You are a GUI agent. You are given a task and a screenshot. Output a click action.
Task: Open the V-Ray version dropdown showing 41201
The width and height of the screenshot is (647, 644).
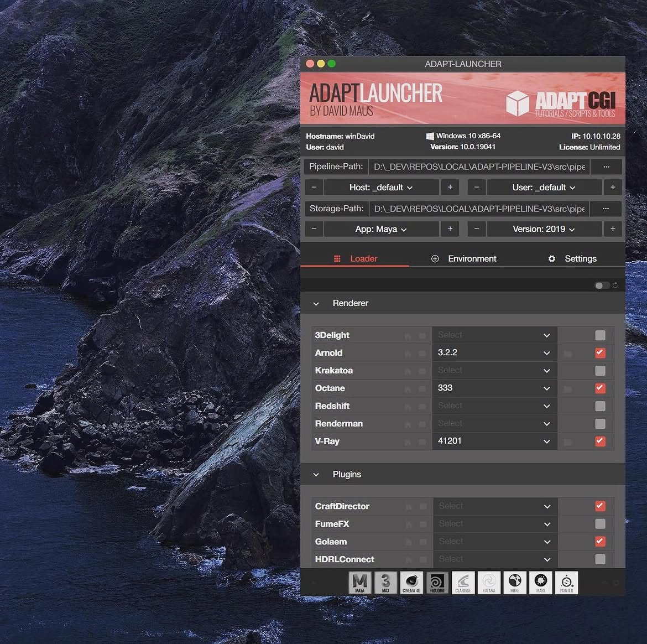(x=494, y=442)
